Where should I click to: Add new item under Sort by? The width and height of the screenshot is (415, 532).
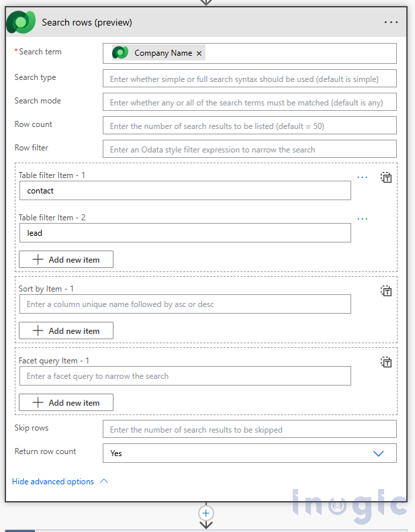click(x=66, y=330)
